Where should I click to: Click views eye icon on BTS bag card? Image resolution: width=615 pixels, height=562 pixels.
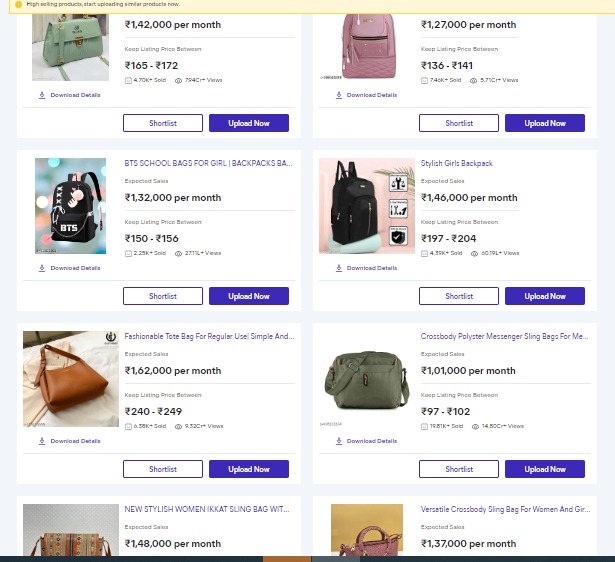click(x=178, y=253)
